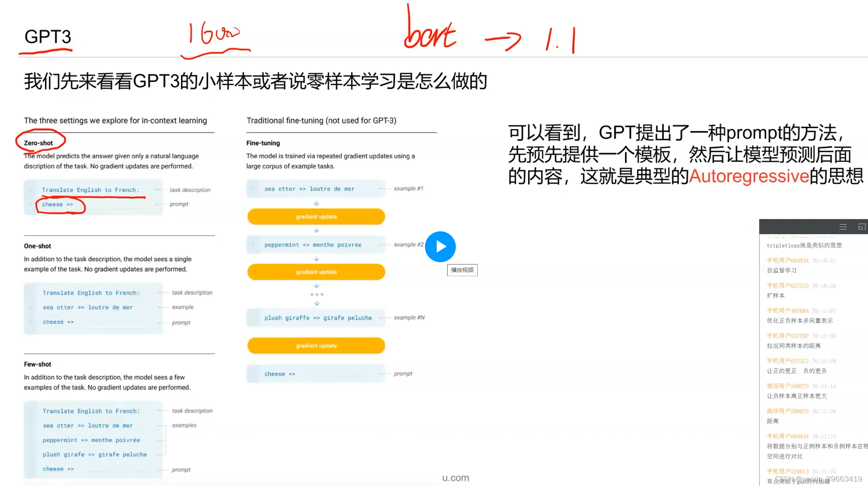Click the 播放视频 tooltip label
Screen dimensions: 868x486
tap(462, 270)
